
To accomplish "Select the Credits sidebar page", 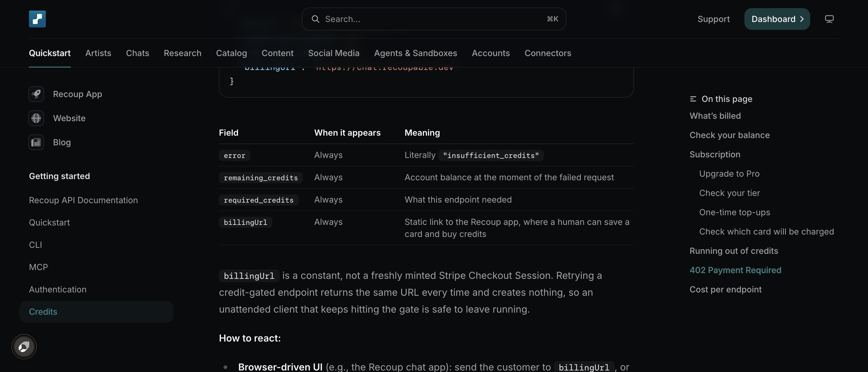I will point(96,312).
